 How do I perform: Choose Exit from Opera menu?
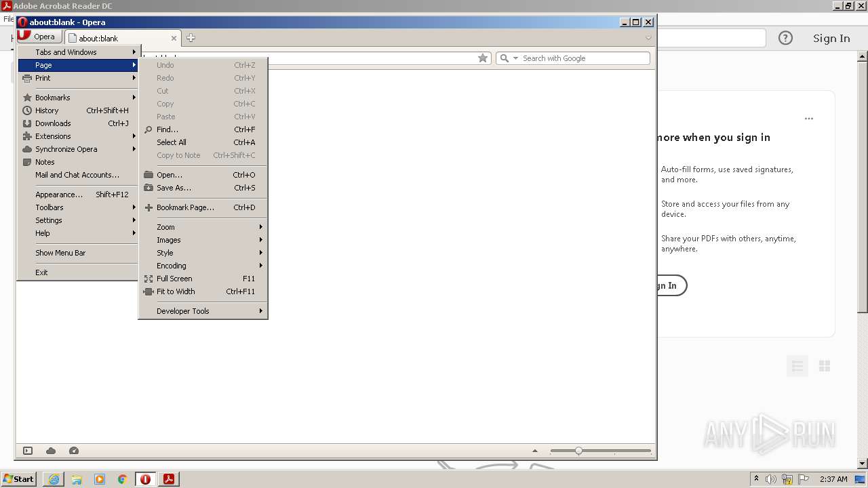[x=79, y=272]
